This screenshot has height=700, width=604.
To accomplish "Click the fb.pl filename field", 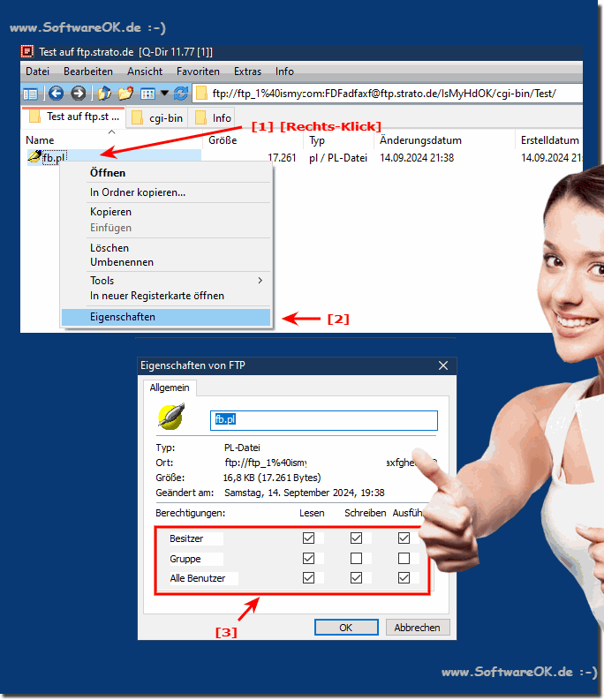I will pos(324,420).
